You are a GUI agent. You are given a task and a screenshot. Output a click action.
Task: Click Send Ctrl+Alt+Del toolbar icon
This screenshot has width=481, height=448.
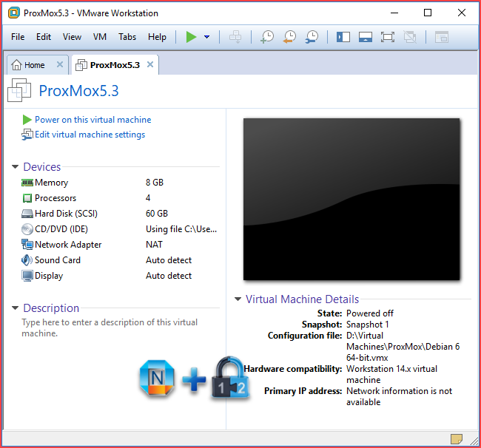[x=235, y=37]
